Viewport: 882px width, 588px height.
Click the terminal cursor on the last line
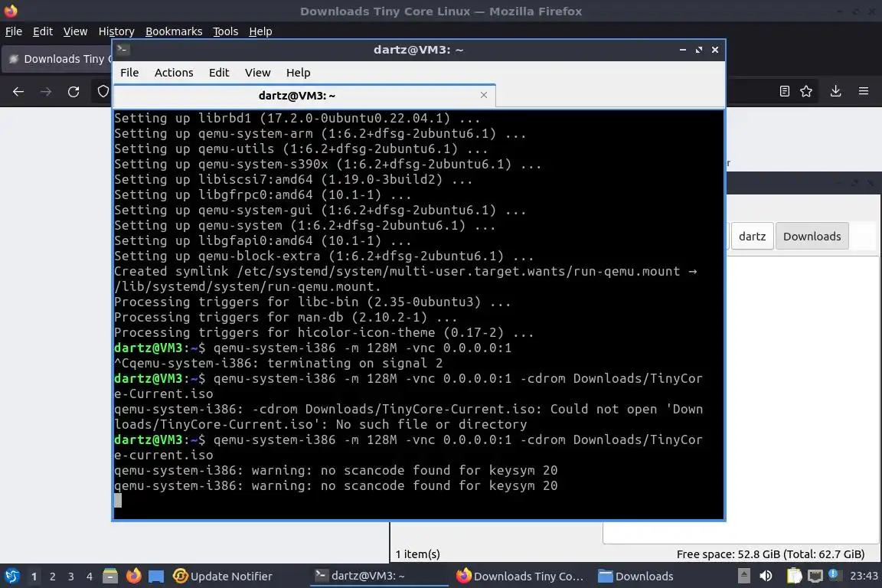click(118, 500)
